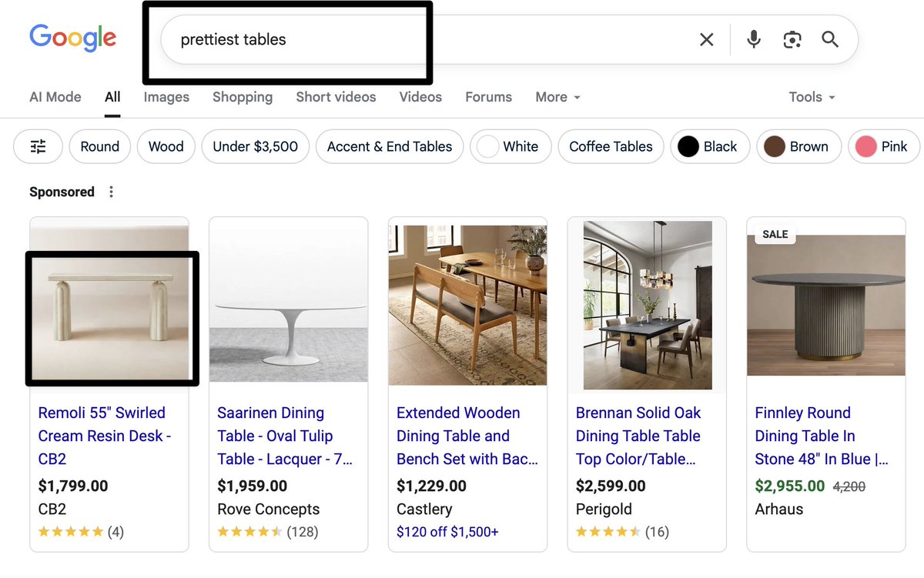Choose the White color filter
Screen dimensions: 924x578
click(x=511, y=146)
